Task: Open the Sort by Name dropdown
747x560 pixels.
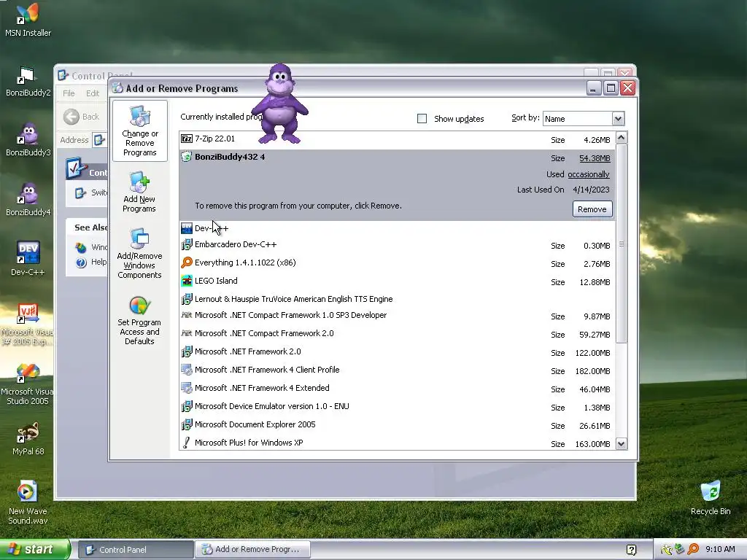Action: point(618,119)
